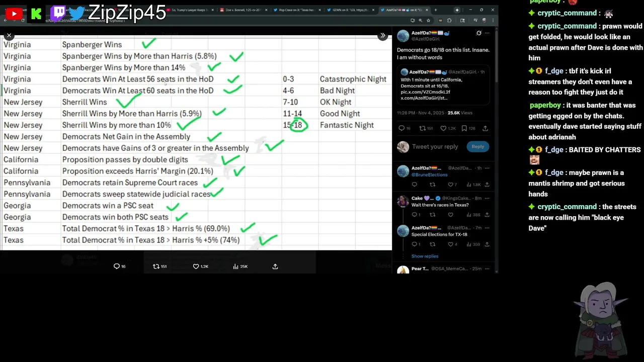Screen dimensions: 644x362
Task: Share the tweet from the photo bar
Action: [275, 266]
